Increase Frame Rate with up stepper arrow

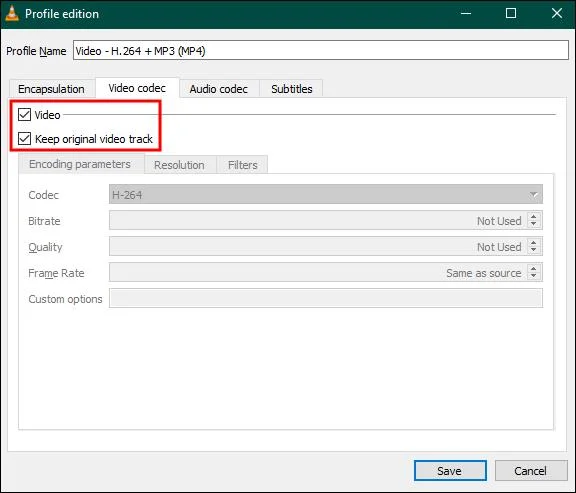click(534, 269)
